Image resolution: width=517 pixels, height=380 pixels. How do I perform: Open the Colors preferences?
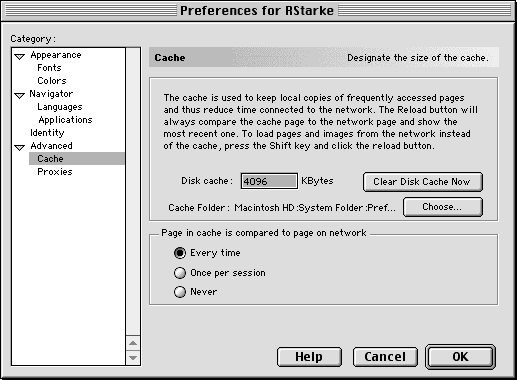click(52, 81)
